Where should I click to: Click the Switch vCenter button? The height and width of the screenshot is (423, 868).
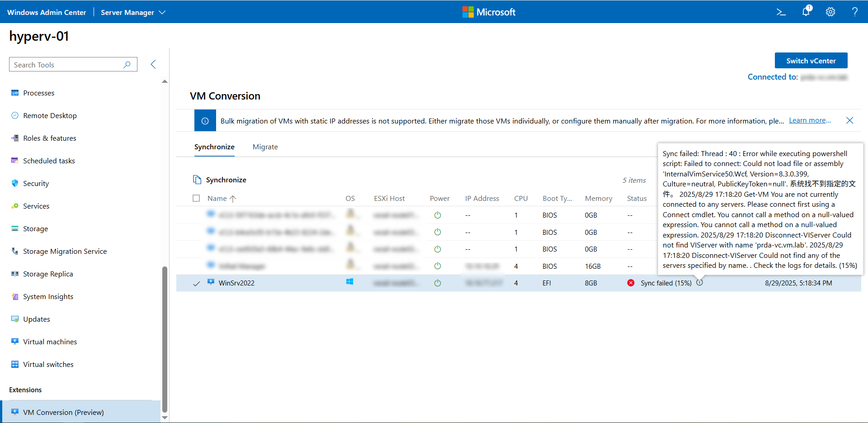[811, 61]
